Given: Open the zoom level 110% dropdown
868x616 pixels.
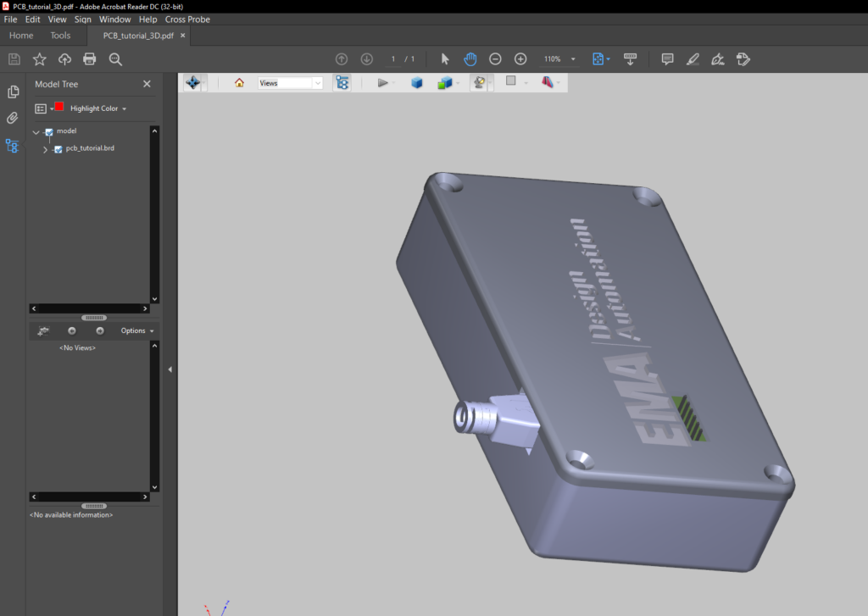Looking at the screenshot, I should [x=573, y=59].
